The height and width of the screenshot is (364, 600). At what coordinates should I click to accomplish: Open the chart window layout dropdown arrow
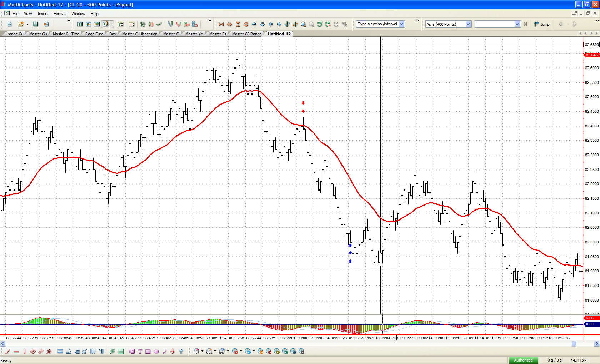point(111,24)
